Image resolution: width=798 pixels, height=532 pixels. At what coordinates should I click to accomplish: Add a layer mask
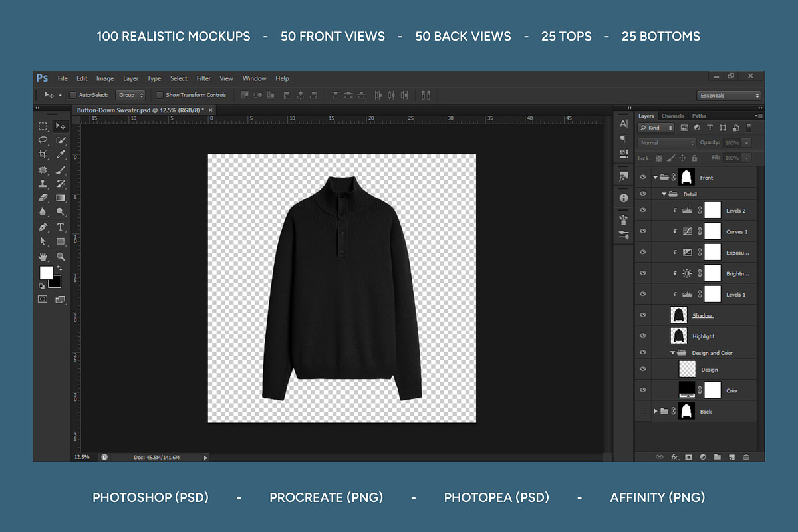[689, 457]
